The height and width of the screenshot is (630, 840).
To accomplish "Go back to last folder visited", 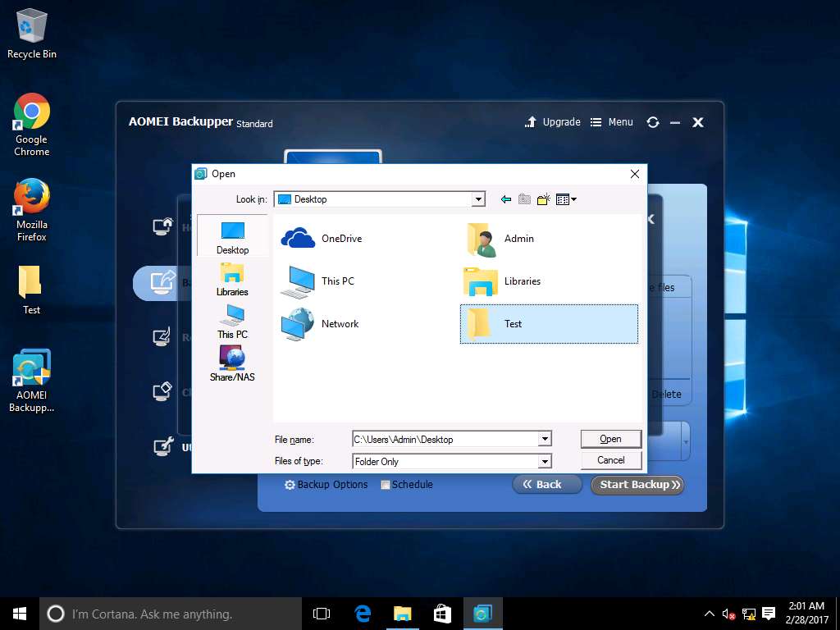I will point(505,199).
